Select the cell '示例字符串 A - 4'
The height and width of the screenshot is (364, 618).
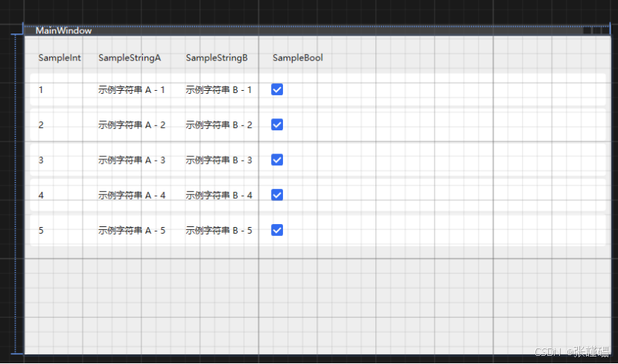pos(132,195)
